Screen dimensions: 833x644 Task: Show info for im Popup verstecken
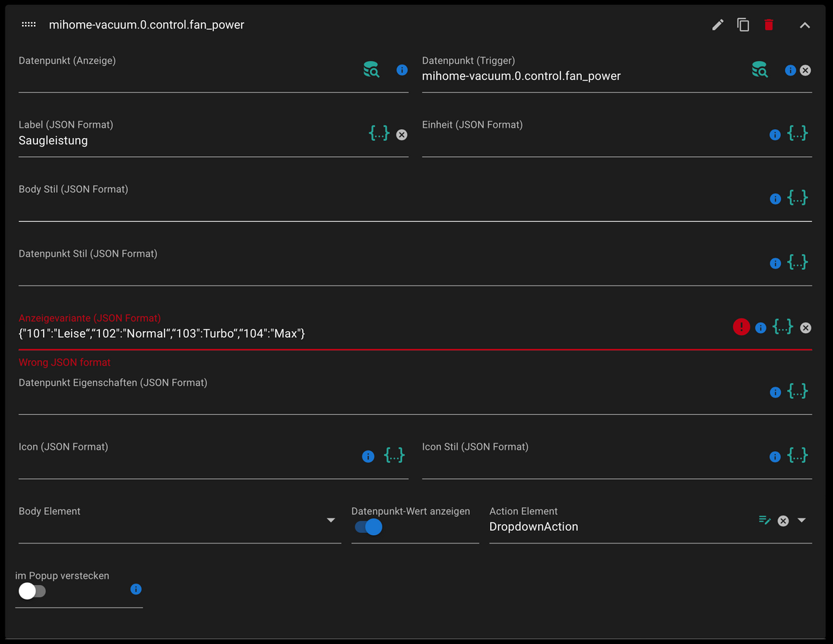(136, 589)
